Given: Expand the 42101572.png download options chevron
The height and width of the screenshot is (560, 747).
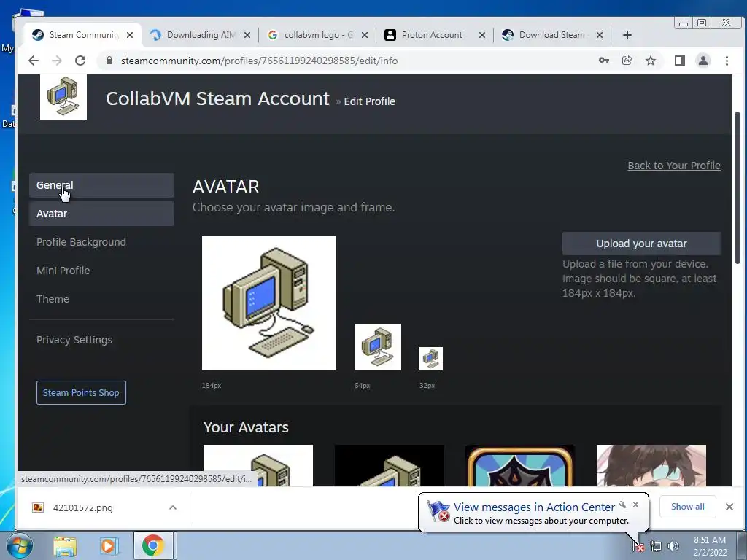Looking at the screenshot, I should 172,507.
